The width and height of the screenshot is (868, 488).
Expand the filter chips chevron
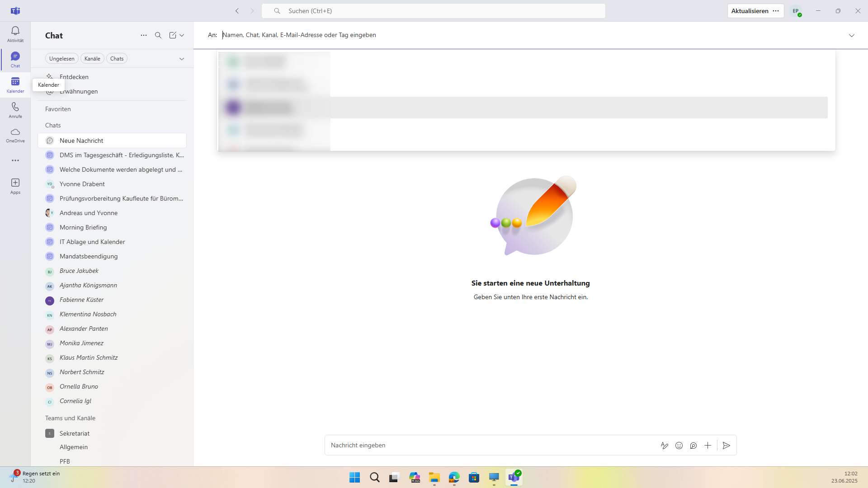coord(182,59)
